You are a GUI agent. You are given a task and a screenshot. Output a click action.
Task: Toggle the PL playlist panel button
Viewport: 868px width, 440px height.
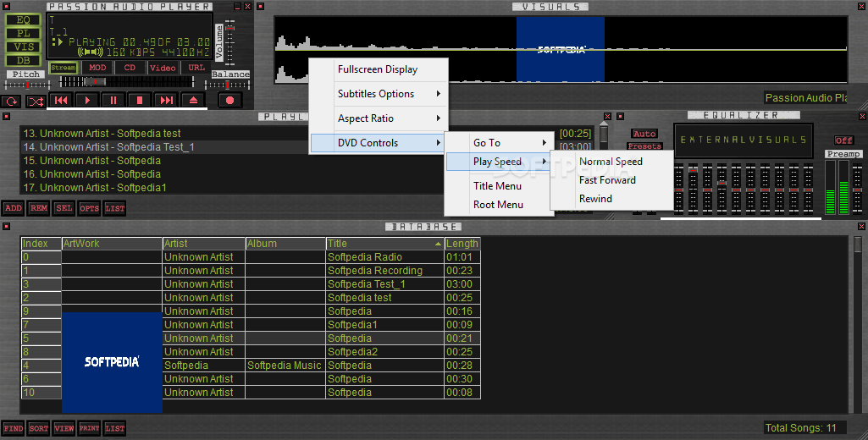point(23,33)
